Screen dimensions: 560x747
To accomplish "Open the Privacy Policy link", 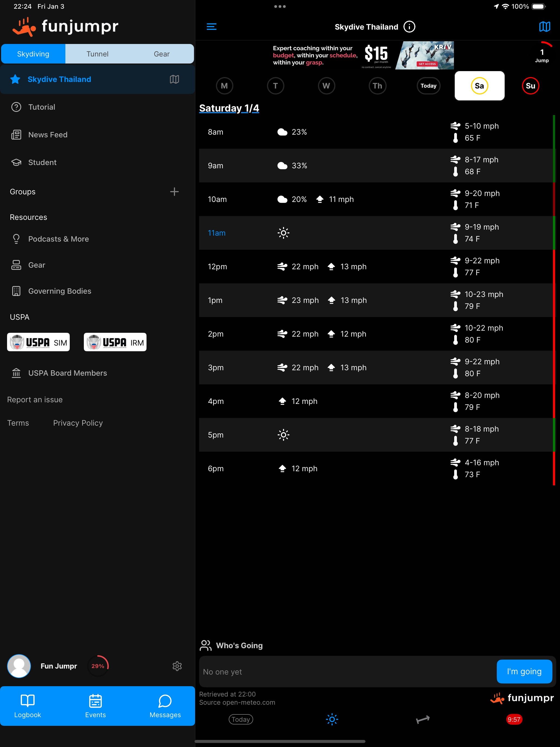I will 78,423.
